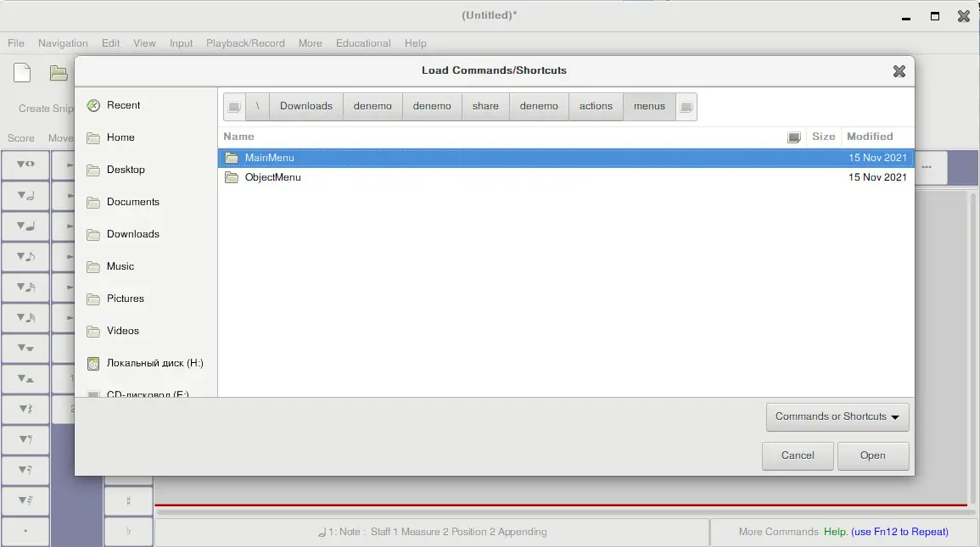Open the Educational menu
This screenshot has height=547, width=980.
[x=363, y=43]
